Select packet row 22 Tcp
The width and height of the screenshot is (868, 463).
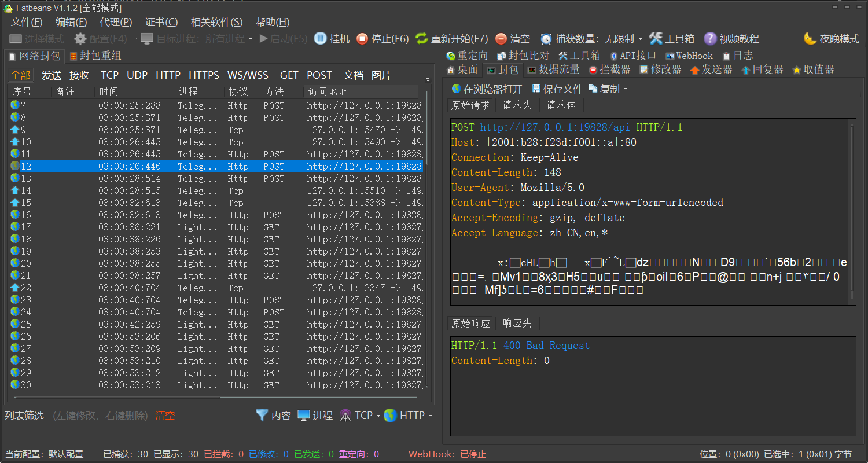[216, 288]
